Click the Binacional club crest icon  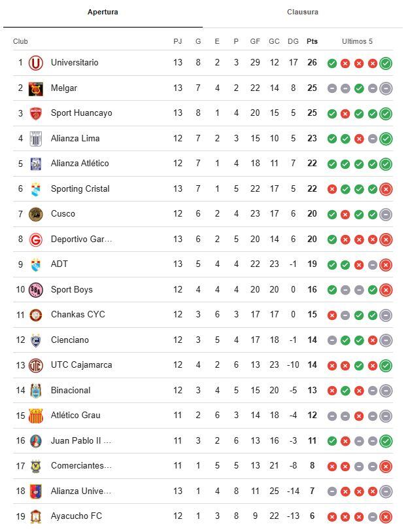(35, 391)
